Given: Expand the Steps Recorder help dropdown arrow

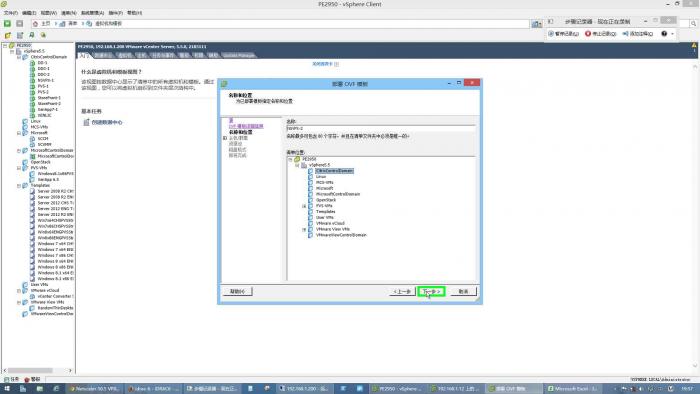Looking at the screenshot, I should click(x=672, y=33).
